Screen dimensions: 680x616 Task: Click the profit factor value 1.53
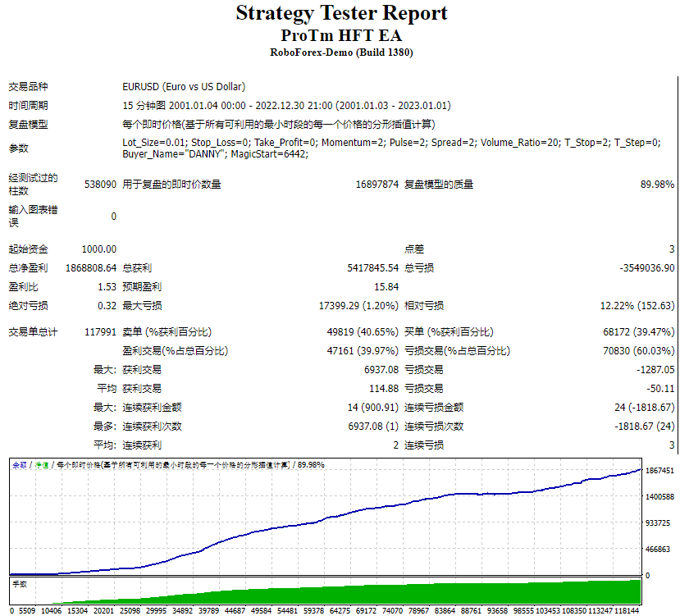click(x=107, y=287)
